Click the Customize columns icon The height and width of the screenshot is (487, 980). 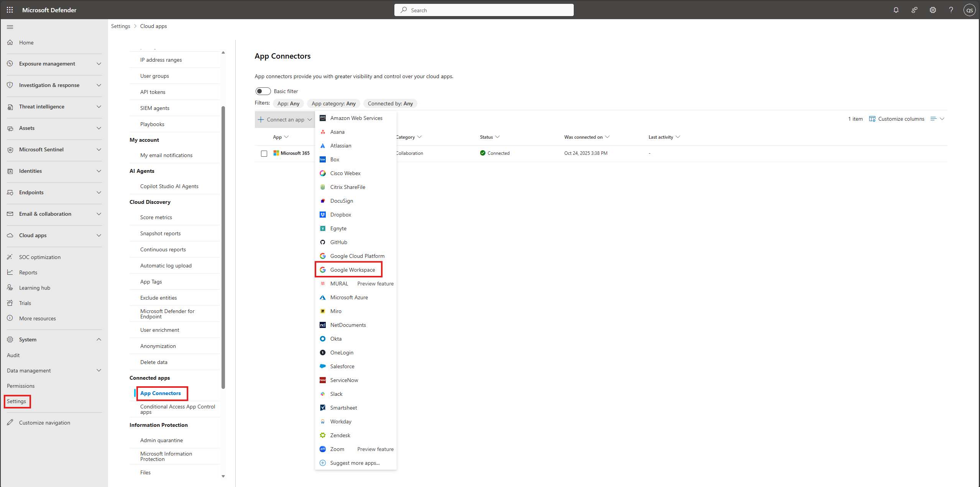pyautogui.click(x=872, y=119)
